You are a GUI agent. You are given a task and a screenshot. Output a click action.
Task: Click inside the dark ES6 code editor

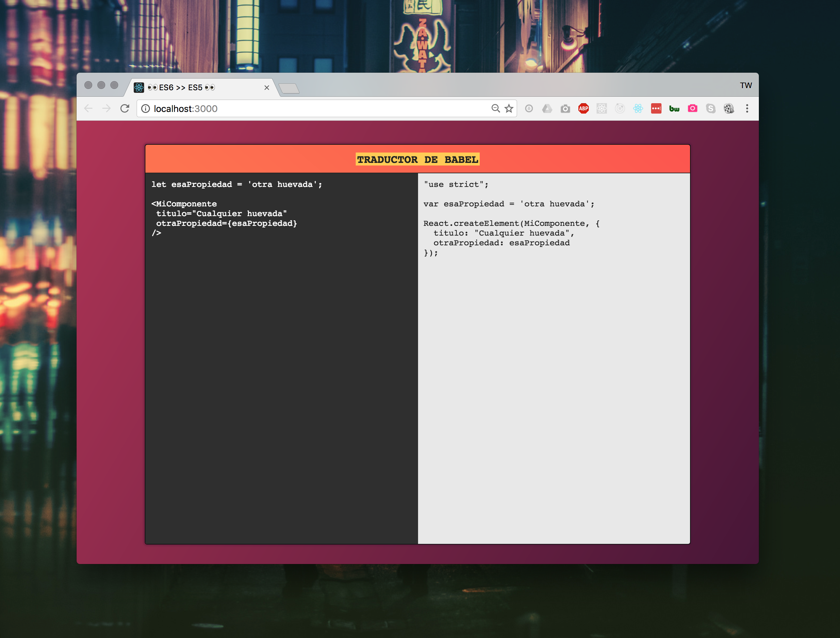click(x=281, y=361)
